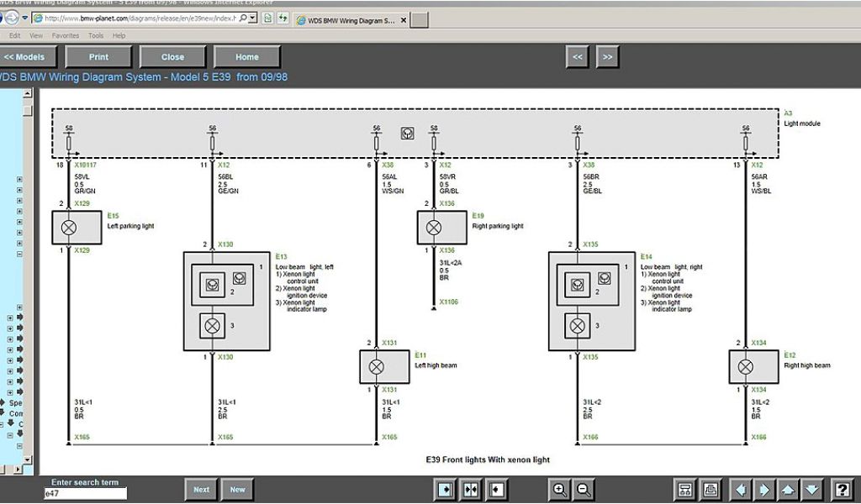This screenshot has width=861, height=504.
Task: Click the pan right arrow icon
Action: (764, 490)
